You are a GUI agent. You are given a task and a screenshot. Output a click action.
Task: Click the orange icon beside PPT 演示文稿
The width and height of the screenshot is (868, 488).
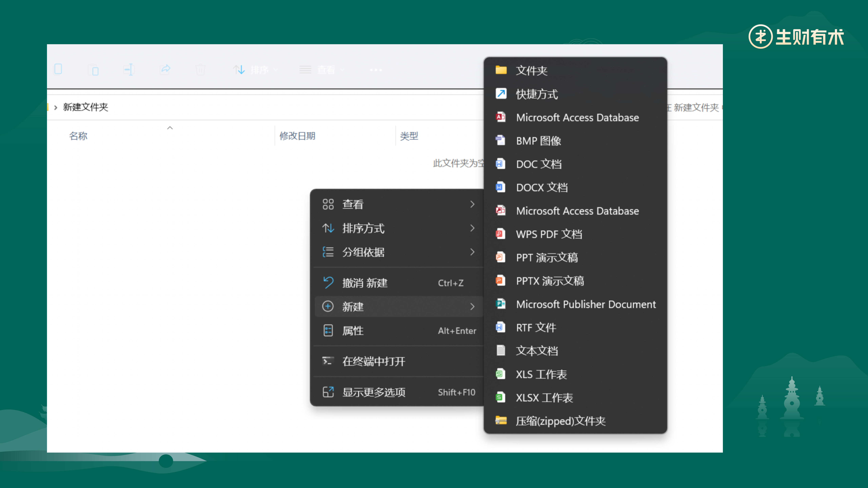(x=501, y=257)
